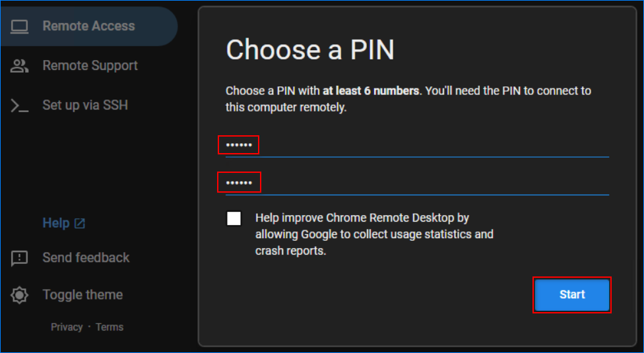Click the Send feedback speech-bubble icon

pos(20,258)
